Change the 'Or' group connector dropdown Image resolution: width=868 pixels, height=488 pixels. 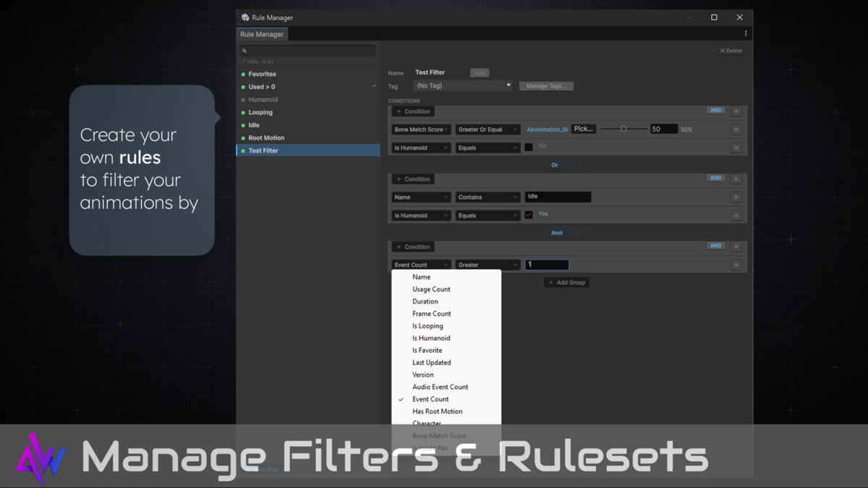point(566,165)
